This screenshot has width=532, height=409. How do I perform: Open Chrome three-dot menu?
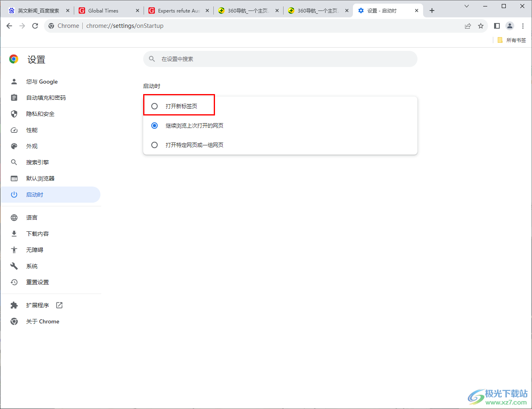point(523,26)
